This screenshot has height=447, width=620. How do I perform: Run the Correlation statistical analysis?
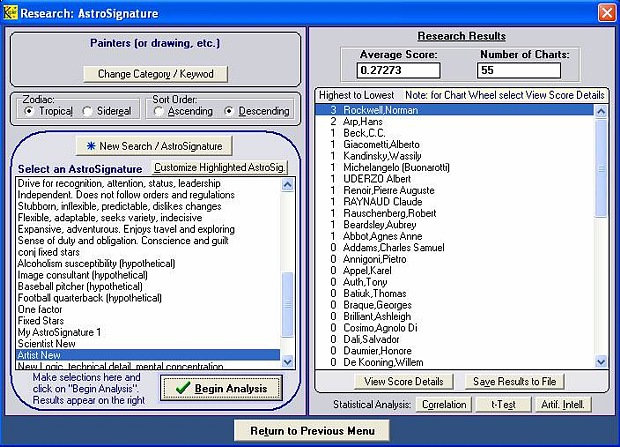[x=443, y=405]
